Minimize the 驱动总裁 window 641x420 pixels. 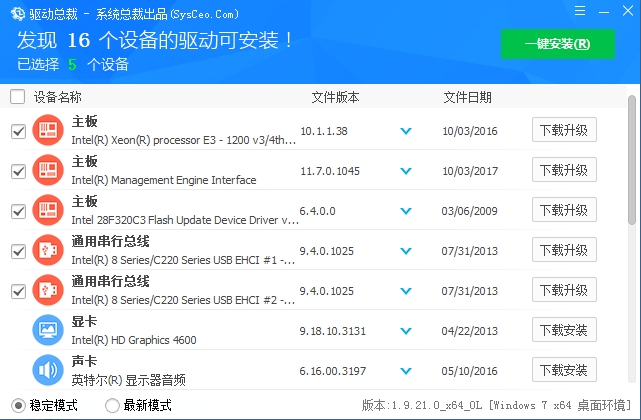604,11
